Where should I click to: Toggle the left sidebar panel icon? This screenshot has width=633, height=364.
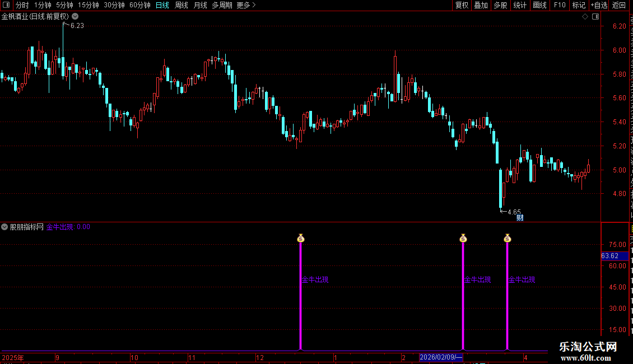coord(6,5)
